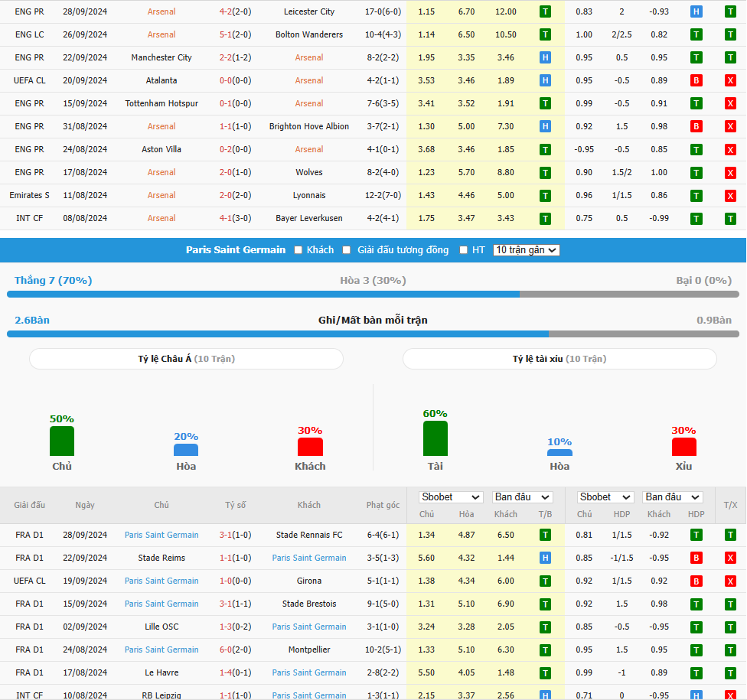Click the red X badge in Girona row

point(730,581)
